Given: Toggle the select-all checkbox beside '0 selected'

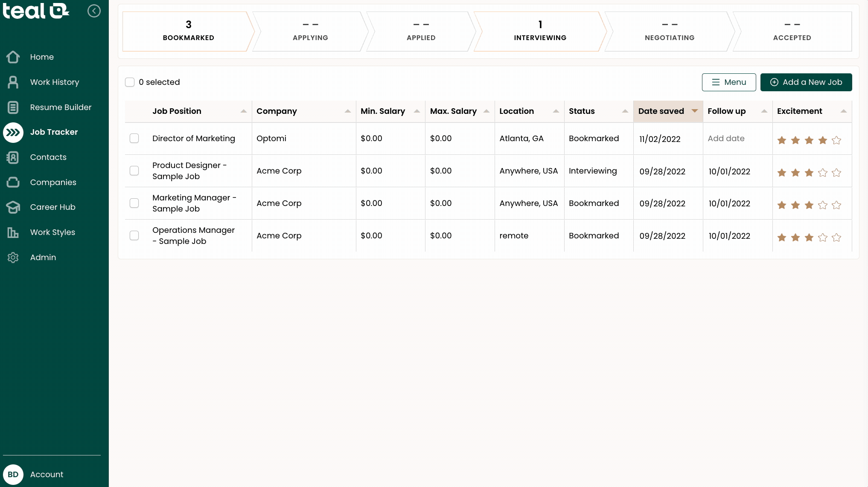Looking at the screenshot, I should click(130, 82).
